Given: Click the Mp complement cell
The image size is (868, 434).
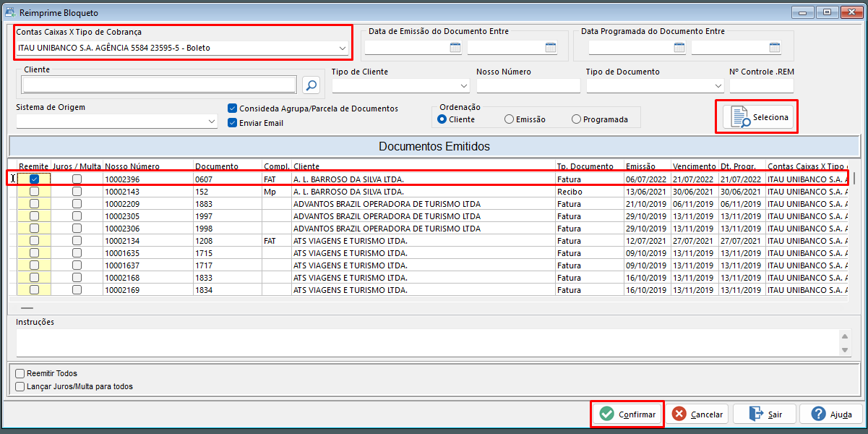Looking at the screenshot, I should click(x=277, y=192).
